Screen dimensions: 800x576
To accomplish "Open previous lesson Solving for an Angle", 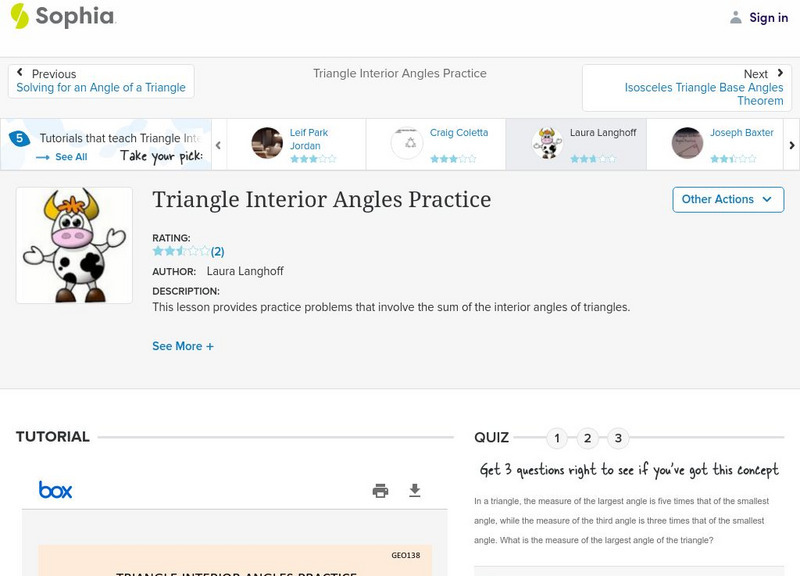I will (x=101, y=88).
